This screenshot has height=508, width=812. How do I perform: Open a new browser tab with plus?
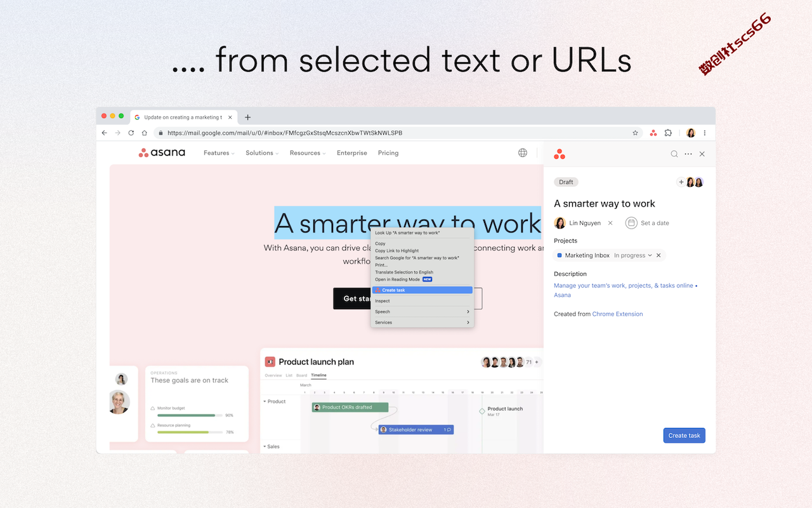point(248,117)
